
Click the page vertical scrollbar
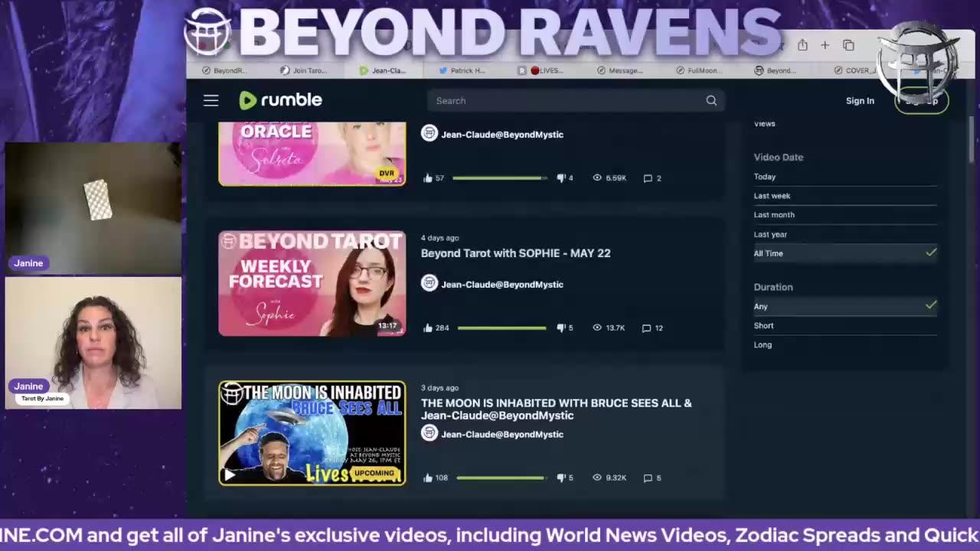click(971, 138)
